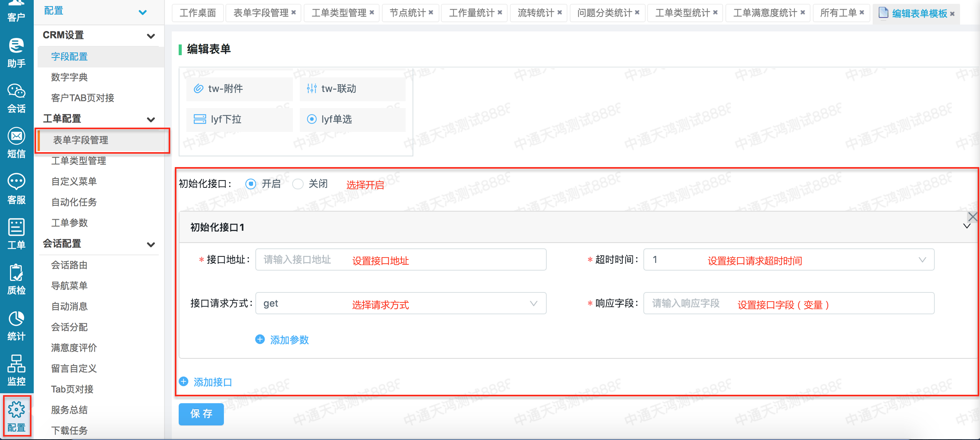
Task: Click the lyf单选 radio field icon
Action: tap(312, 119)
